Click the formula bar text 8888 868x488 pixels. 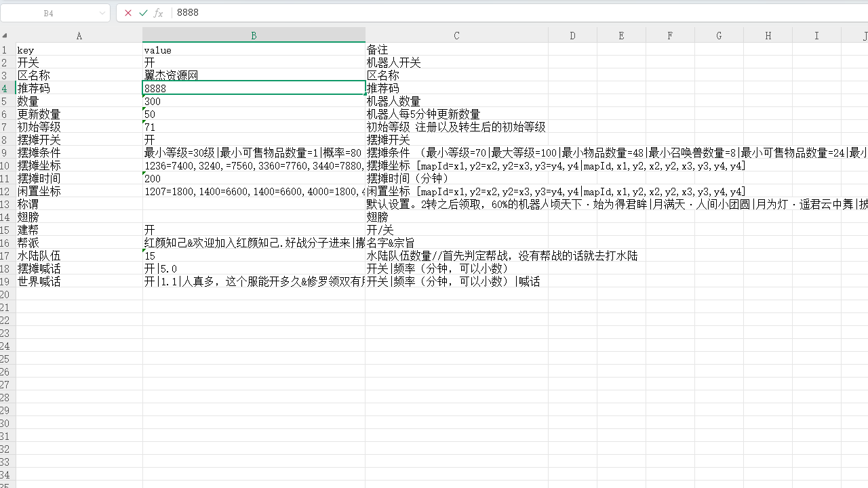click(188, 13)
